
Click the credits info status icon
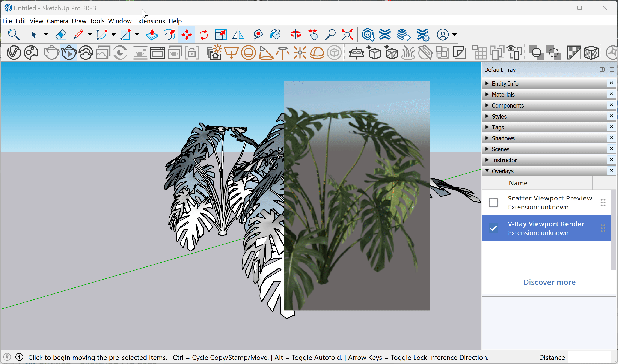coord(19,357)
